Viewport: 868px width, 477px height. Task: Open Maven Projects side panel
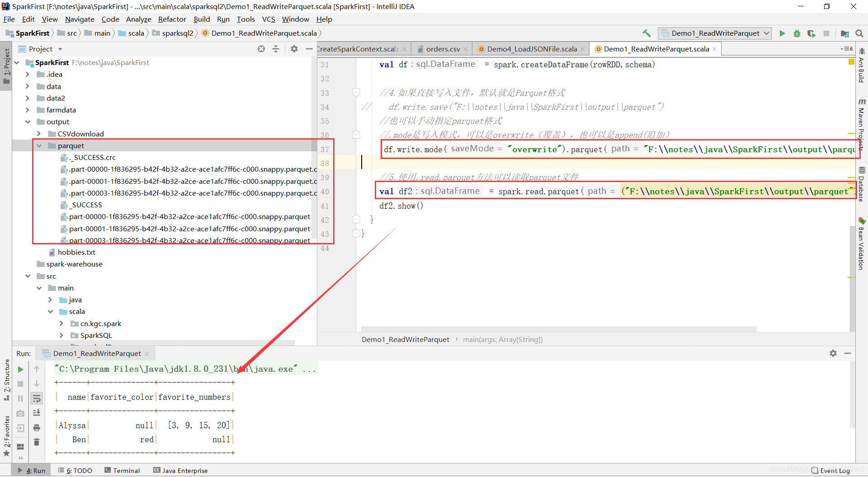pyautogui.click(x=862, y=126)
